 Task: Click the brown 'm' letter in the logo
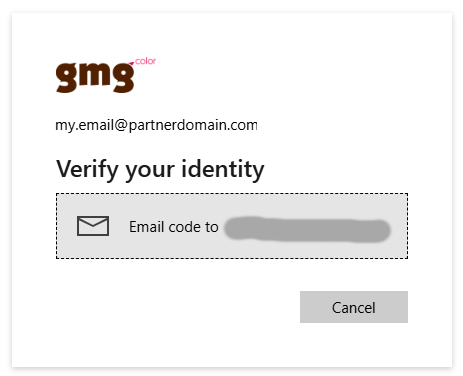click(x=96, y=73)
